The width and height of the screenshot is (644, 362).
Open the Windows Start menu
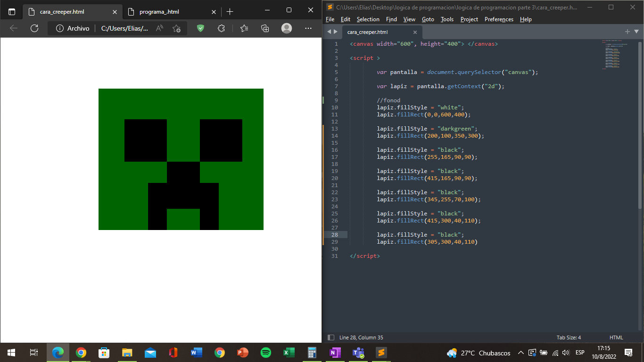pyautogui.click(x=11, y=353)
